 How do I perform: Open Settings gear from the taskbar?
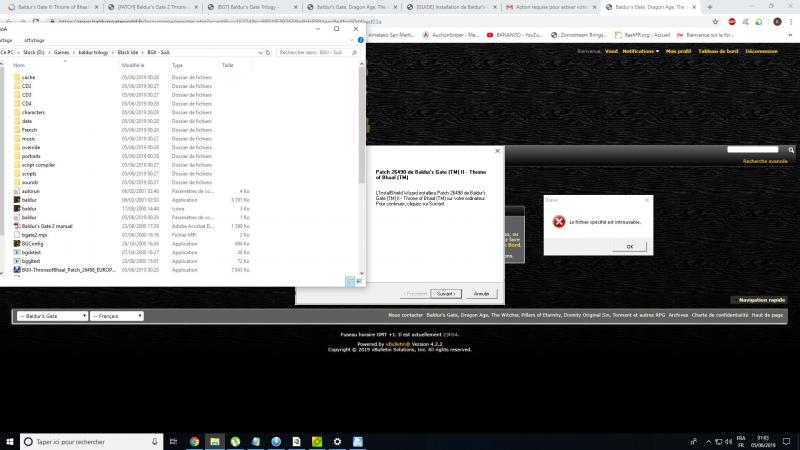pyautogui.click(x=337, y=442)
